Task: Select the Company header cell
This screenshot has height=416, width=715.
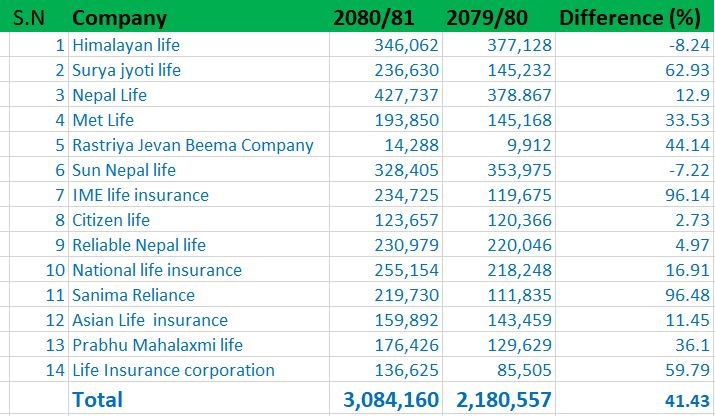Action: coord(120,18)
